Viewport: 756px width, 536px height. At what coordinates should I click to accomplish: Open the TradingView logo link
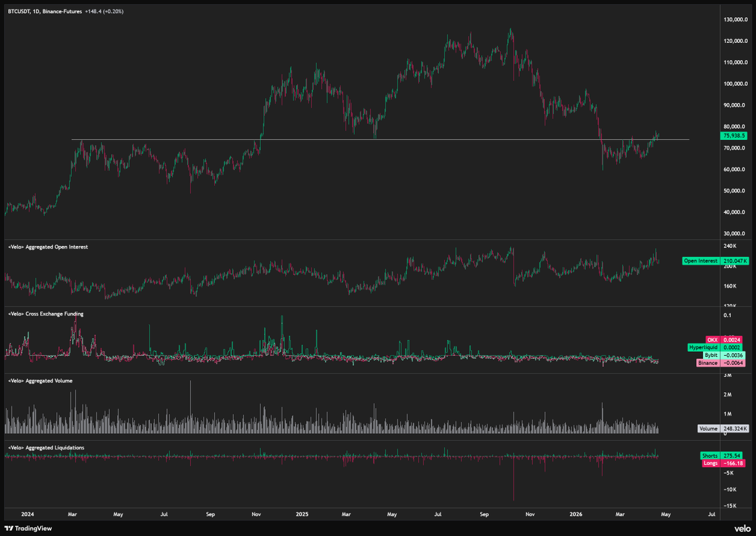pyautogui.click(x=28, y=528)
